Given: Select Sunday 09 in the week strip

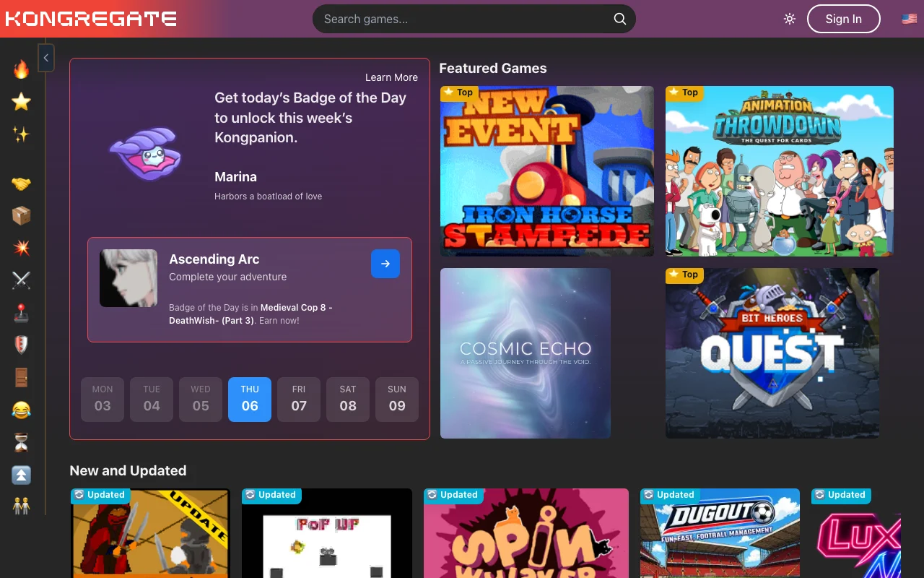Looking at the screenshot, I should tap(397, 400).
